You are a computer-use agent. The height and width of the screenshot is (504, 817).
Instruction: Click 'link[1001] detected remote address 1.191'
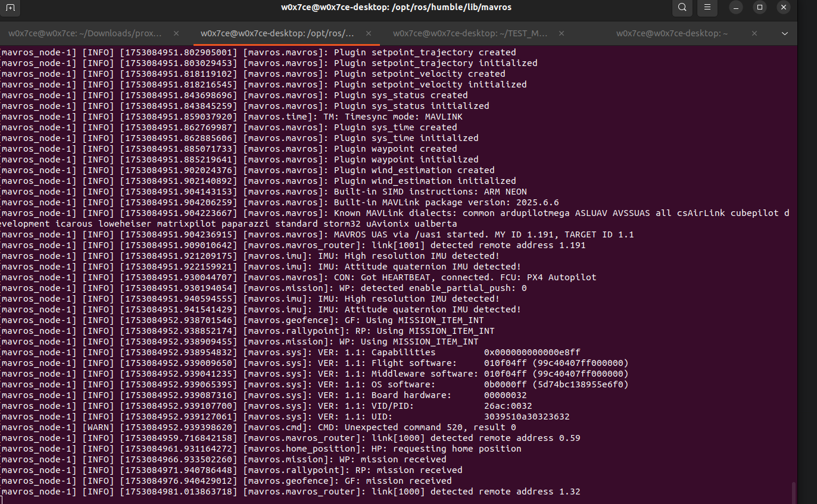point(479,245)
